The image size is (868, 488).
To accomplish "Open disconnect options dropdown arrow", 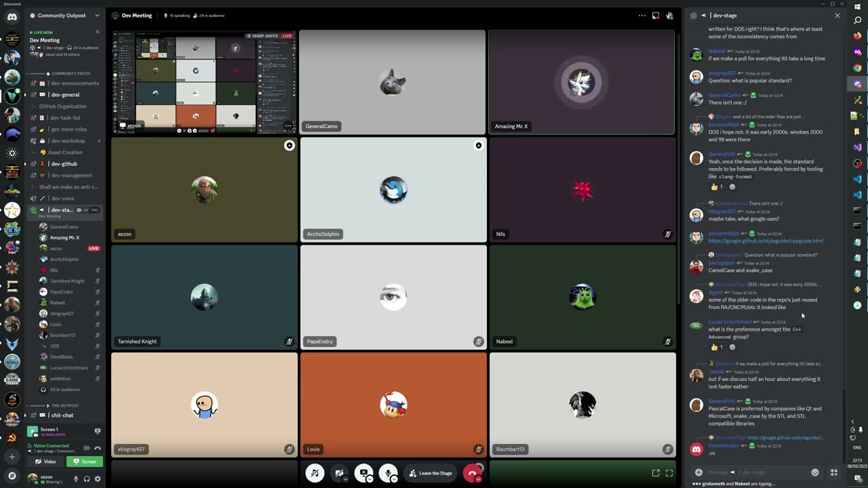I will [x=479, y=479].
